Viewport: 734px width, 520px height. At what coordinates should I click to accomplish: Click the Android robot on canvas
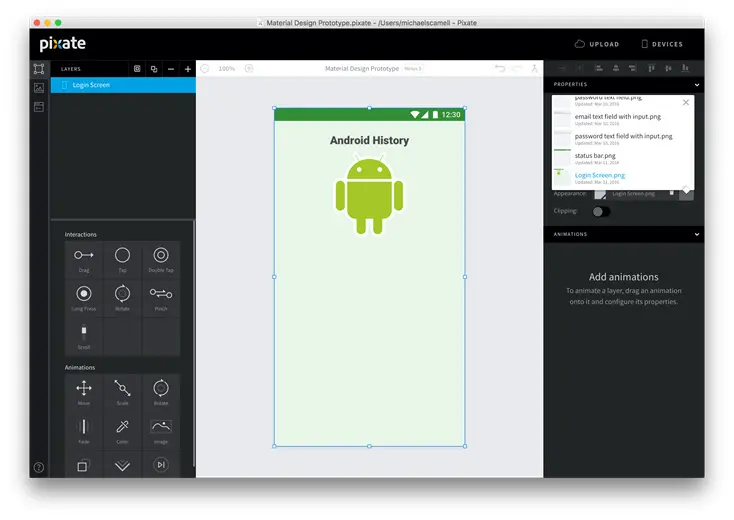tap(369, 194)
